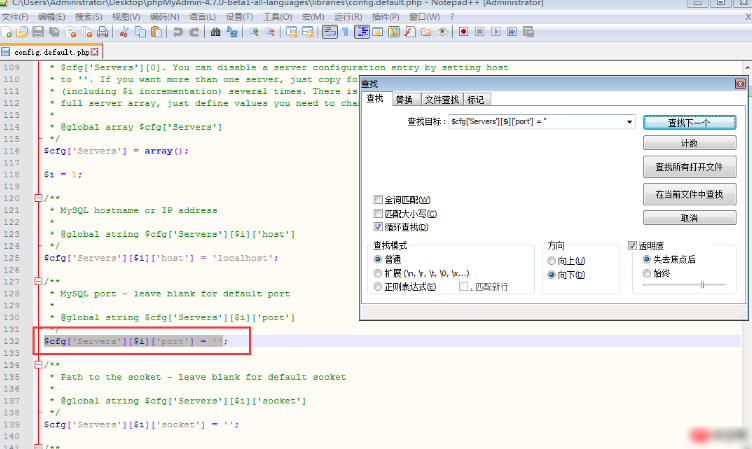Toggle word wrap toolbar icon
The image size is (752, 449).
[x=329, y=32]
